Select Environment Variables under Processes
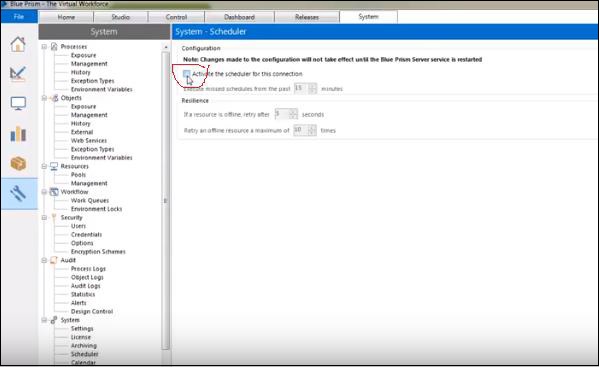Image resolution: width=599 pixels, height=367 pixels. point(102,89)
